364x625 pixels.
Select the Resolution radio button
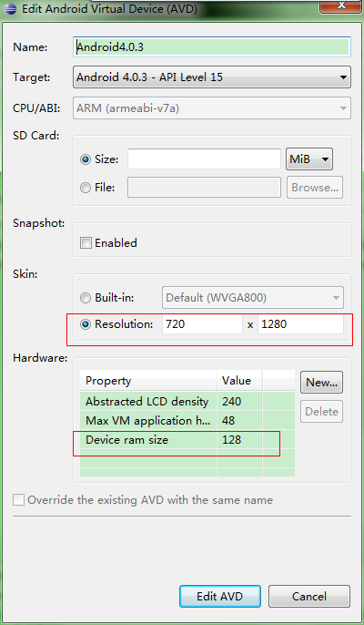click(86, 325)
